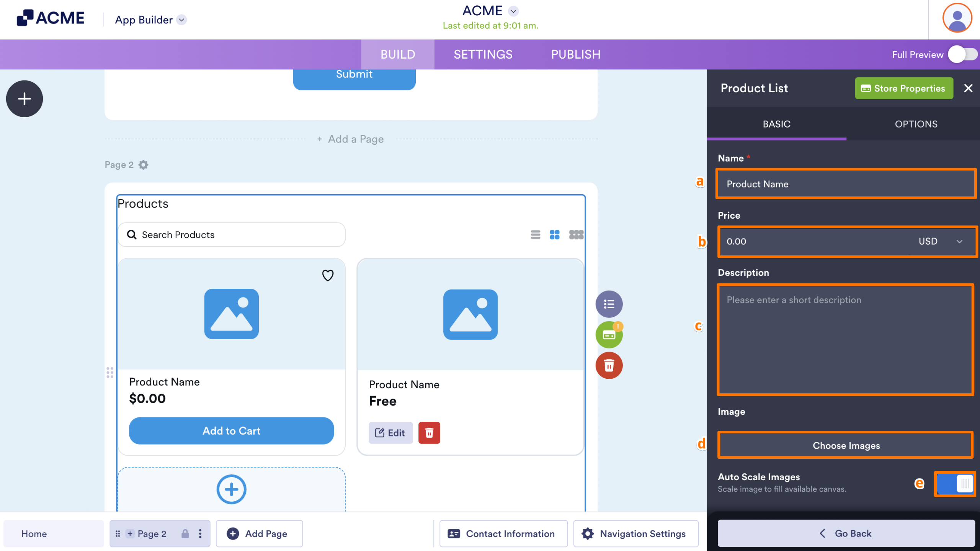Open the PUBLISH tab
The height and width of the screenshot is (551, 980).
[576, 54]
